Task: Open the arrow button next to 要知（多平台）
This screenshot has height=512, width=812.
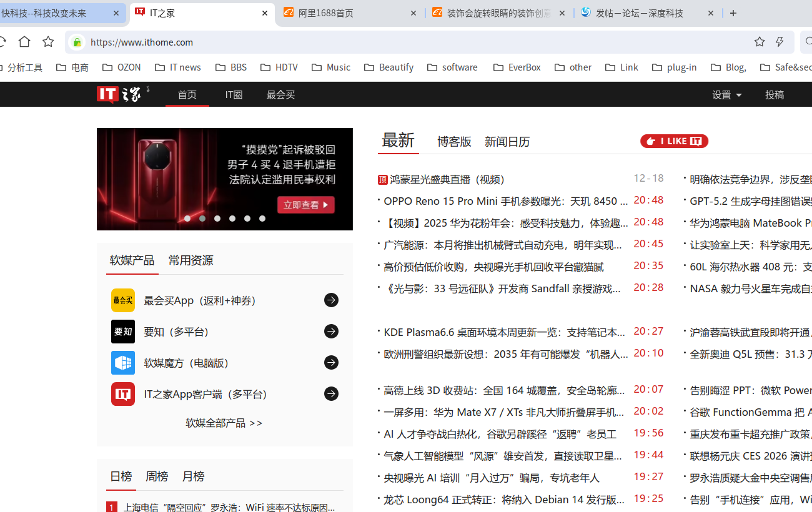Action: pos(331,332)
